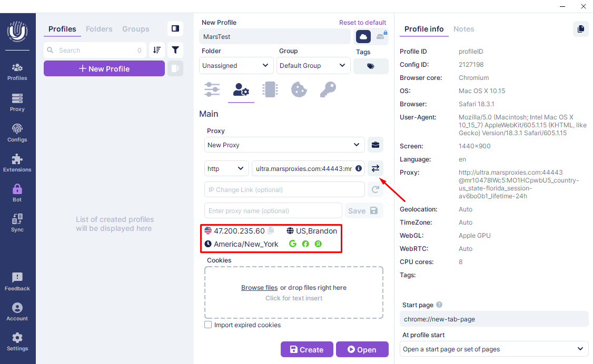This screenshot has width=593, height=364.
Task: Click the IP Change Link input field
Action: tap(284, 189)
